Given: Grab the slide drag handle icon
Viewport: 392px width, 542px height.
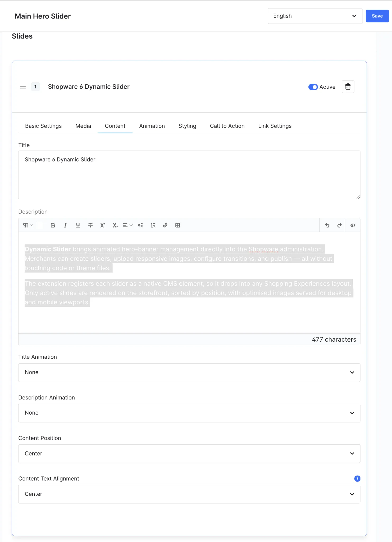Looking at the screenshot, I should (23, 87).
